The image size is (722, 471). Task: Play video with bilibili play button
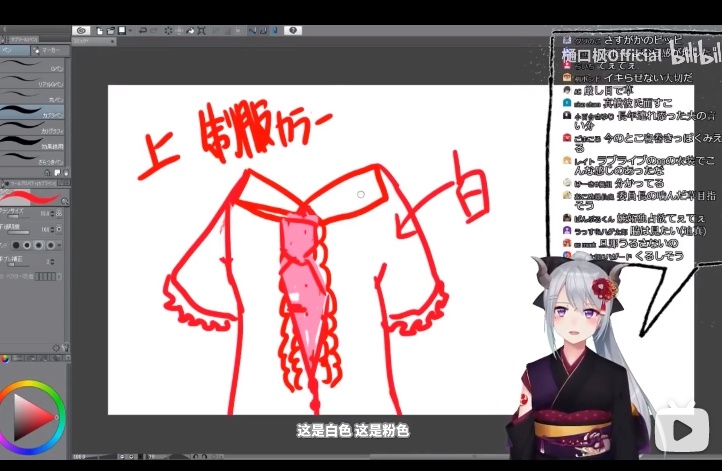(682, 430)
